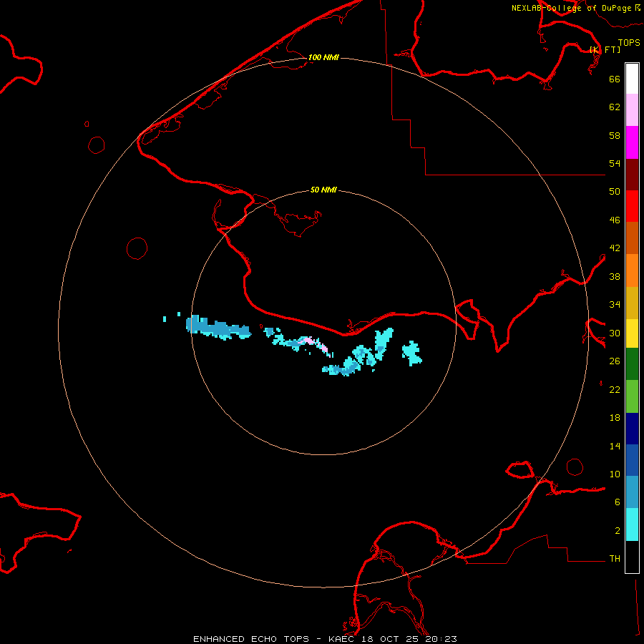Click the "100 NMI" range ring label

(x=323, y=57)
